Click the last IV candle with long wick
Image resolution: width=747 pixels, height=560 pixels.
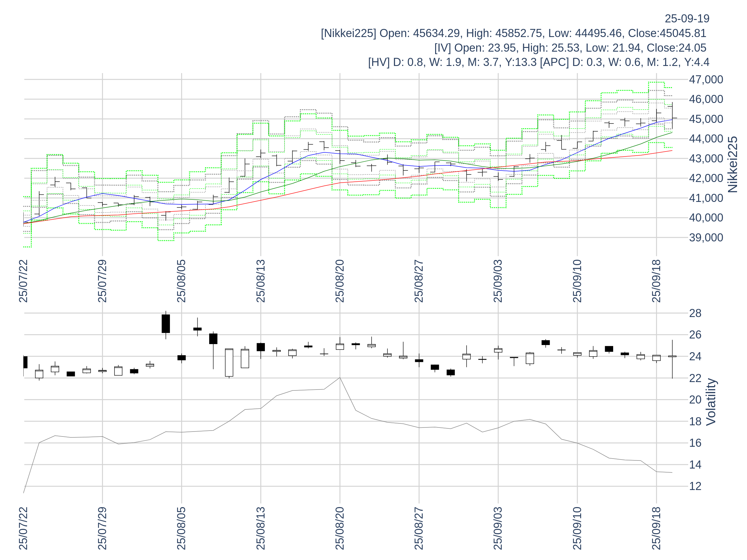[672, 357]
